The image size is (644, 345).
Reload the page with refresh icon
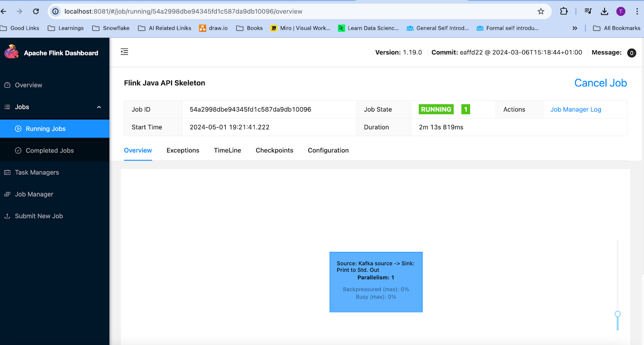[x=36, y=11]
